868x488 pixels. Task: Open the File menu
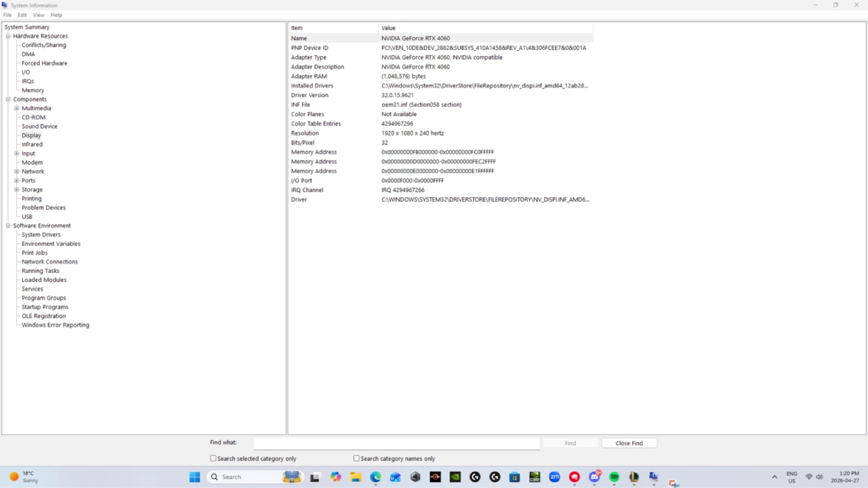tap(7, 15)
